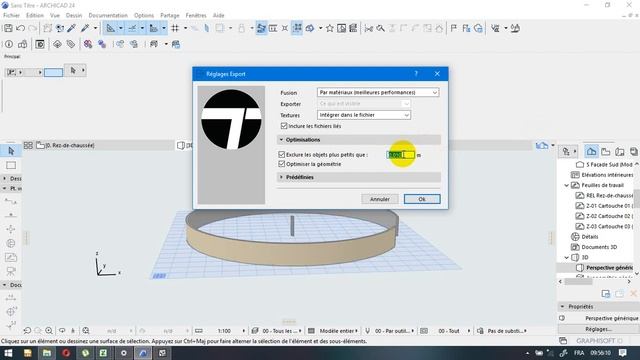Viewport: 640px width, 360px height.
Task: Open the View Map icon in Navigator
Action: point(605,151)
